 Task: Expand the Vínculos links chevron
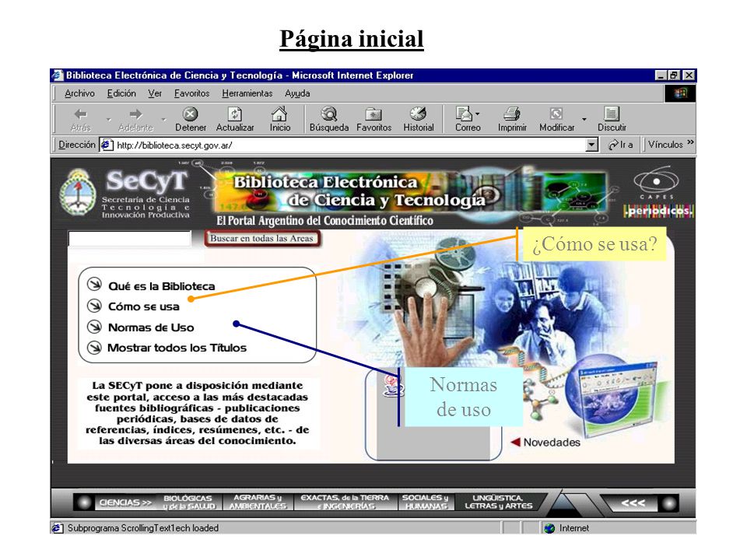coord(690,143)
